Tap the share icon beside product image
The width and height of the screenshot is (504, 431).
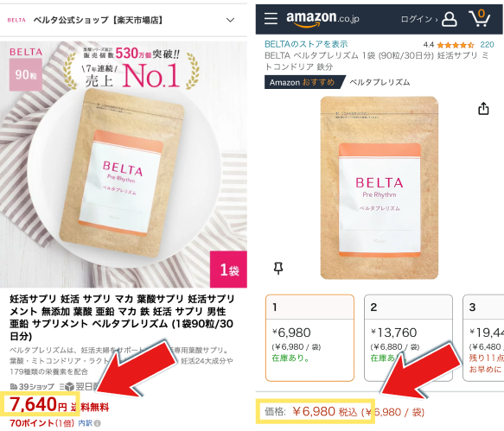[x=483, y=109]
